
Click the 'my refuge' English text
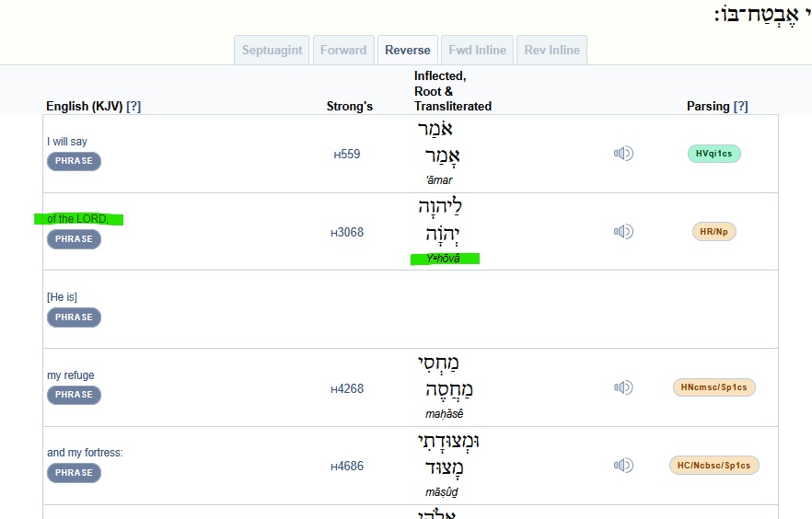coord(70,375)
